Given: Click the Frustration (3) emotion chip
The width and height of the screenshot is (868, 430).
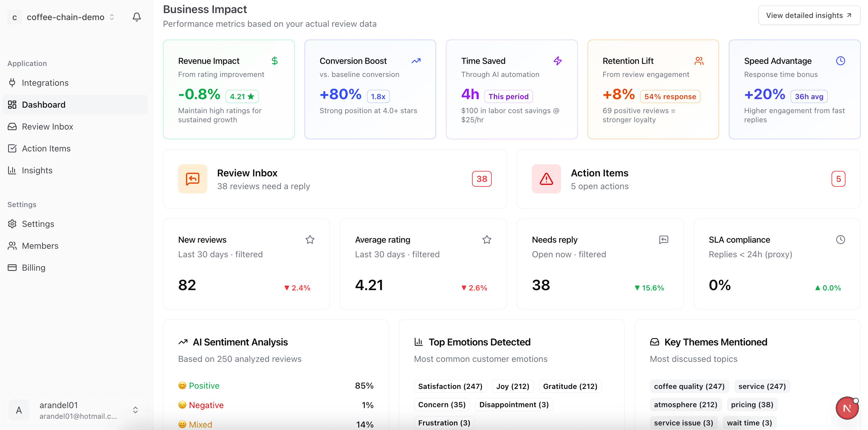Looking at the screenshot, I should [x=444, y=422].
